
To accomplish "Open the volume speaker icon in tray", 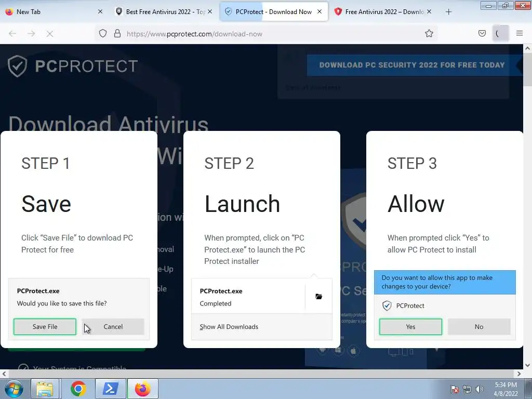I will 479,389.
